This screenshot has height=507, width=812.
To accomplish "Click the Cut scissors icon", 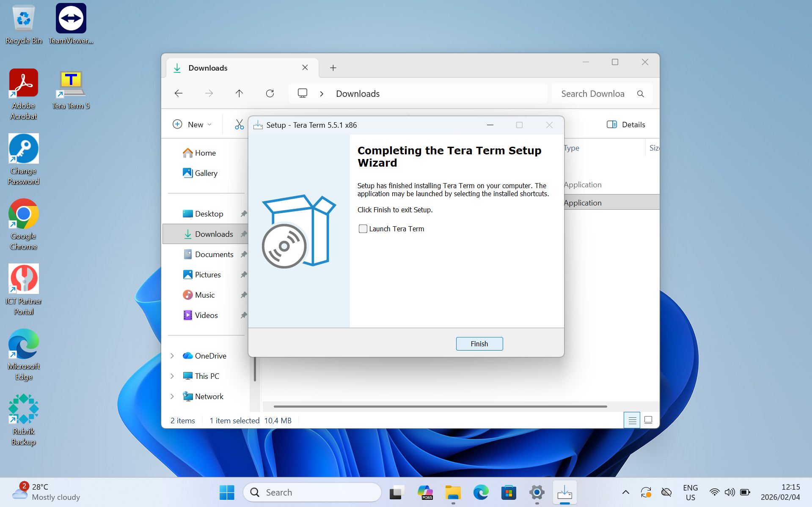I will coord(239,124).
